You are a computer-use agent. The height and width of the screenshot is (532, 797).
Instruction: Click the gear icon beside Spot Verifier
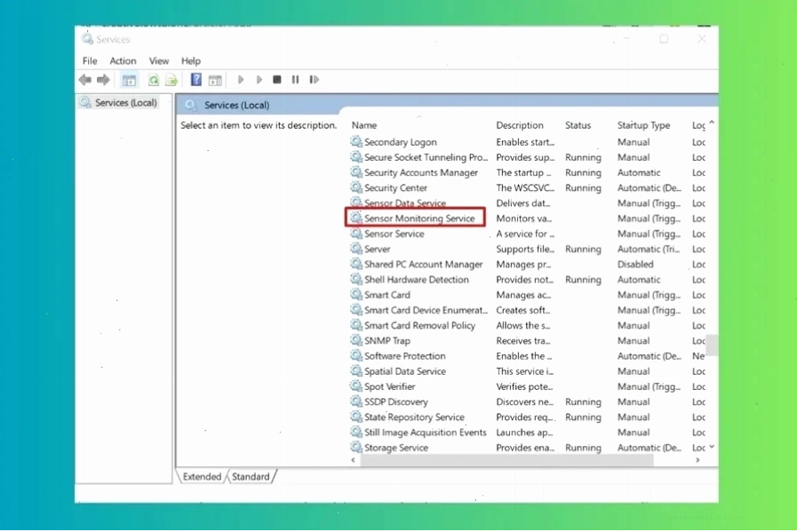tap(356, 386)
